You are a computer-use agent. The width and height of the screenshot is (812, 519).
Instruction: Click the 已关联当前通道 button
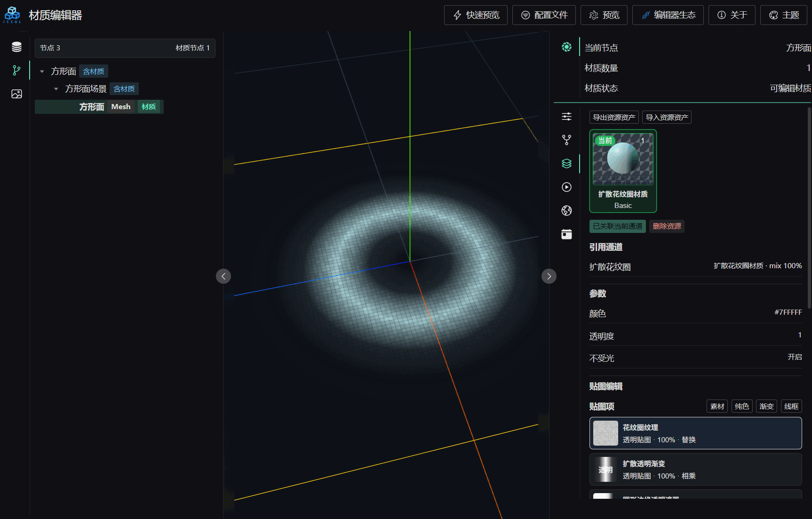(618, 226)
